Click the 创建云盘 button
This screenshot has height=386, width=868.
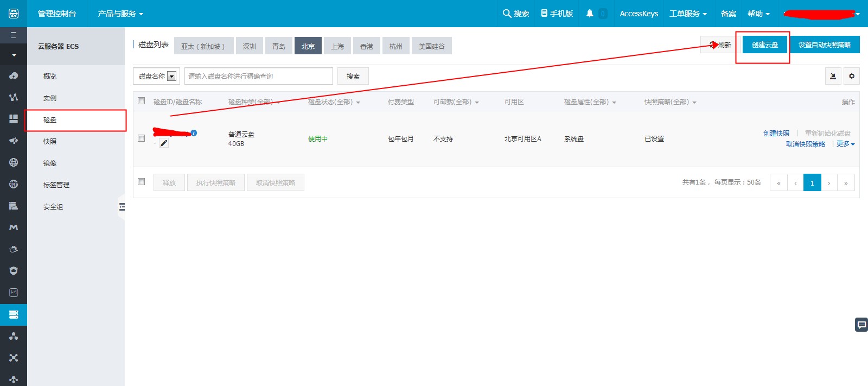coord(765,45)
